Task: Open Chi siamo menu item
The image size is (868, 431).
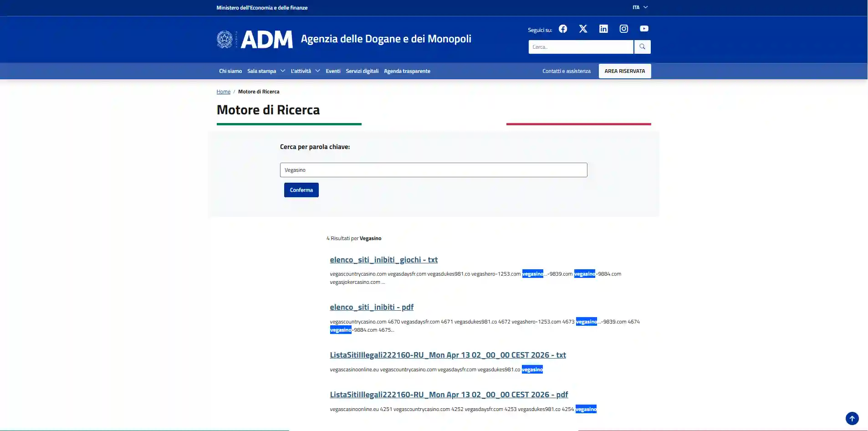Action: click(230, 71)
